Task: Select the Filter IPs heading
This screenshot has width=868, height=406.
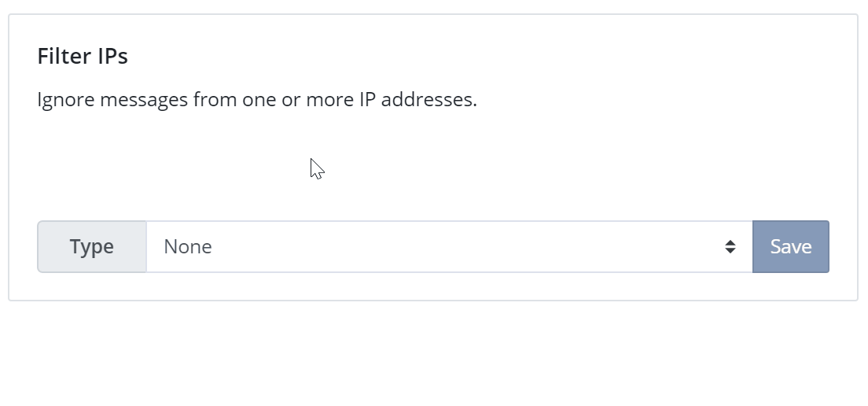Action: pos(83,56)
